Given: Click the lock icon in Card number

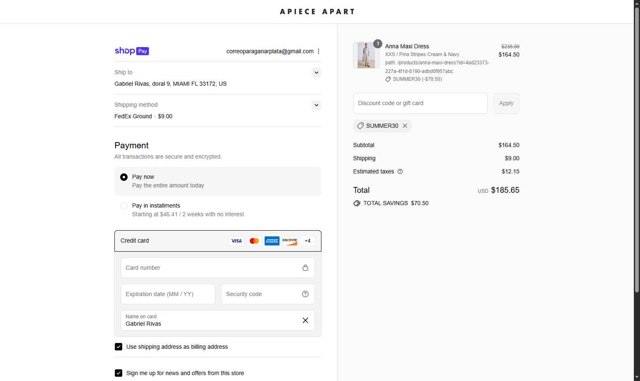Looking at the screenshot, I should [305, 268].
